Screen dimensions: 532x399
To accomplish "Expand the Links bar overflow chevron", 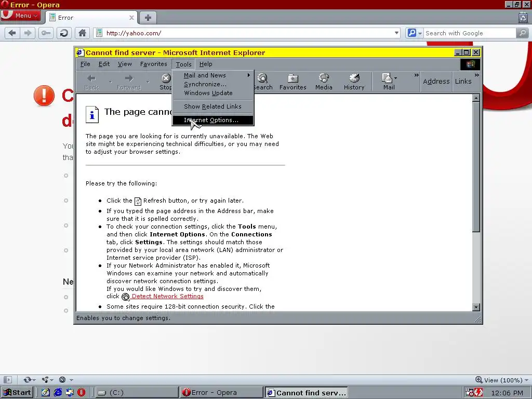I will coord(477,75).
